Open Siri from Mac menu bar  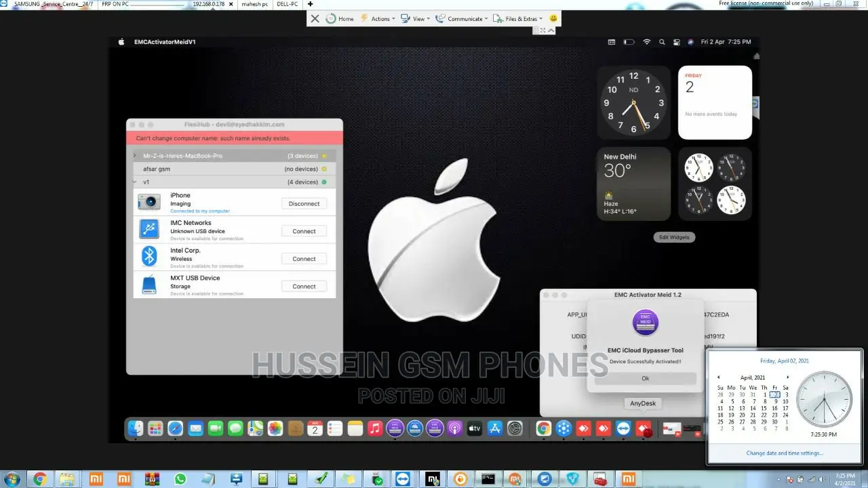point(691,42)
